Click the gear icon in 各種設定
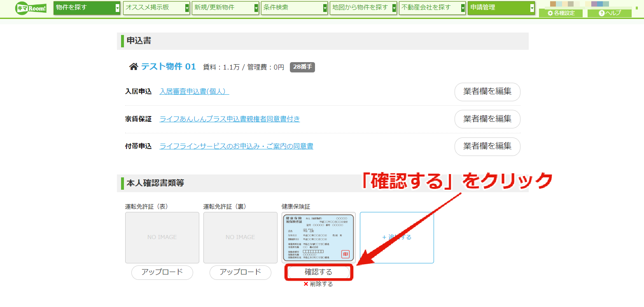 (550, 13)
